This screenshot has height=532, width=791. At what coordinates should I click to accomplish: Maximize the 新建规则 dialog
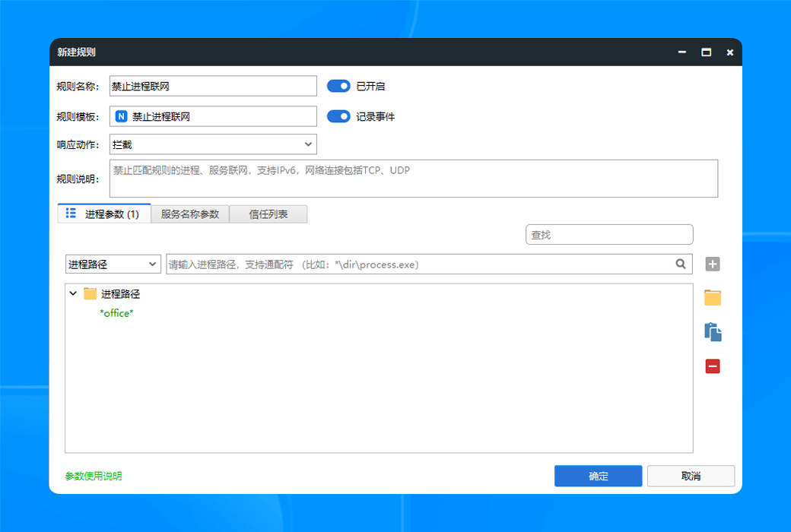click(x=707, y=52)
